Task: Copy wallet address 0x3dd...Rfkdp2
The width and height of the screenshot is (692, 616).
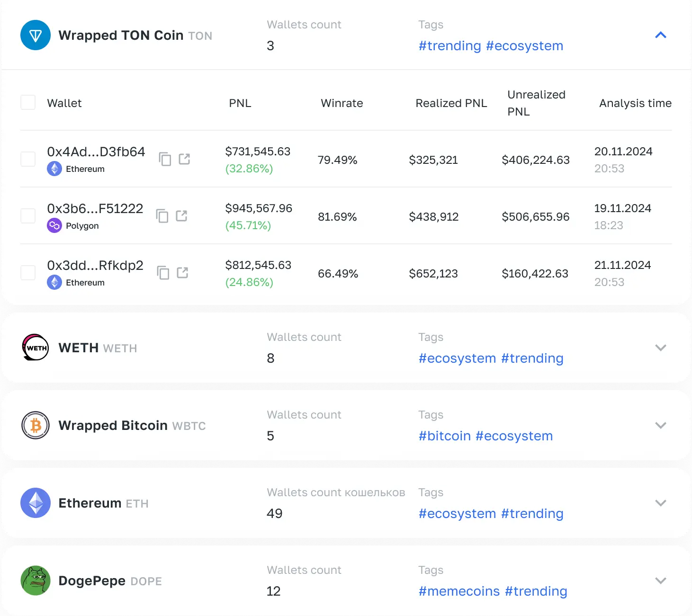Action: 163,273
